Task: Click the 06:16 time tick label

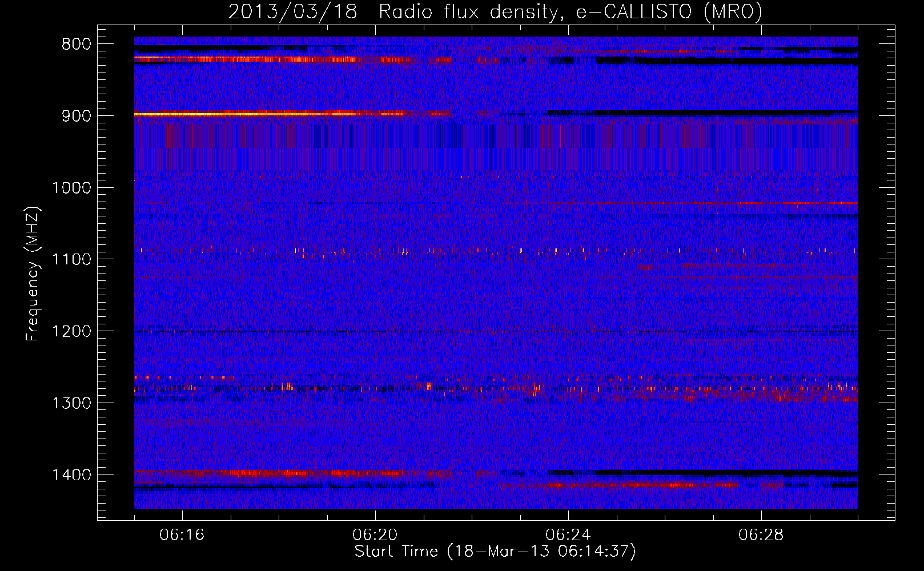Action: point(182,535)
